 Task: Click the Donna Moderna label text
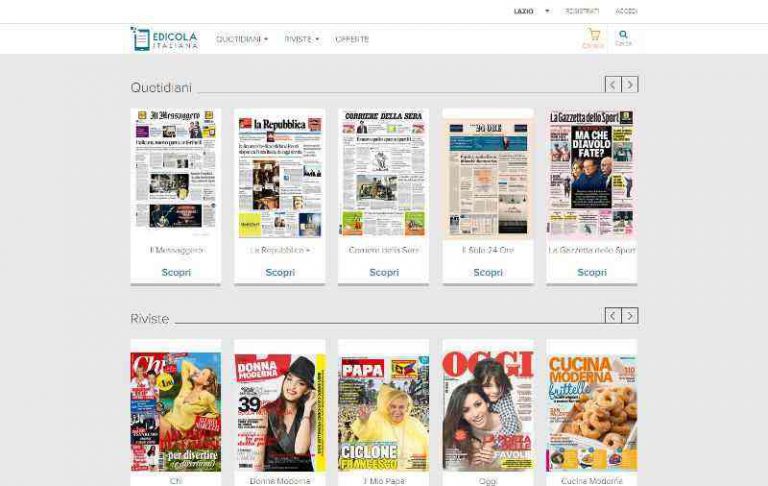(280, 481)
